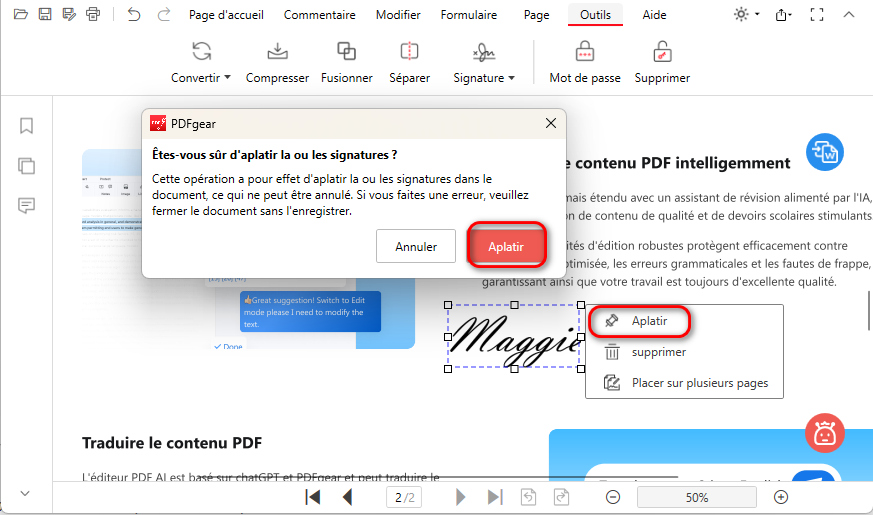Open the share/export icon
Image resolution: width=873 pixels, height=515 pixels.
click(783, 15)
